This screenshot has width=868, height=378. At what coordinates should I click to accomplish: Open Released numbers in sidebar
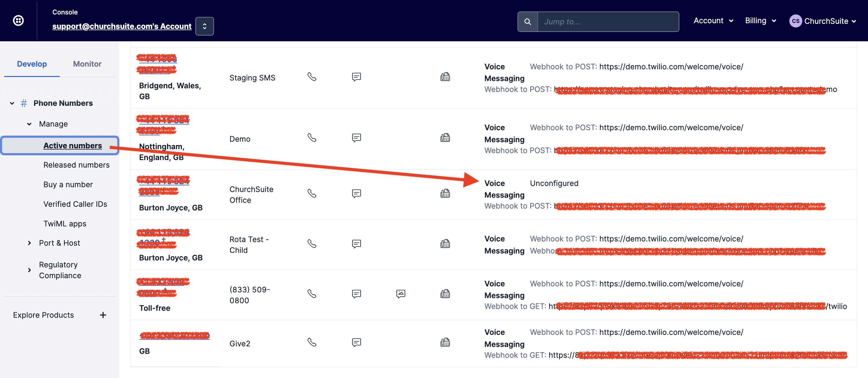77,165
